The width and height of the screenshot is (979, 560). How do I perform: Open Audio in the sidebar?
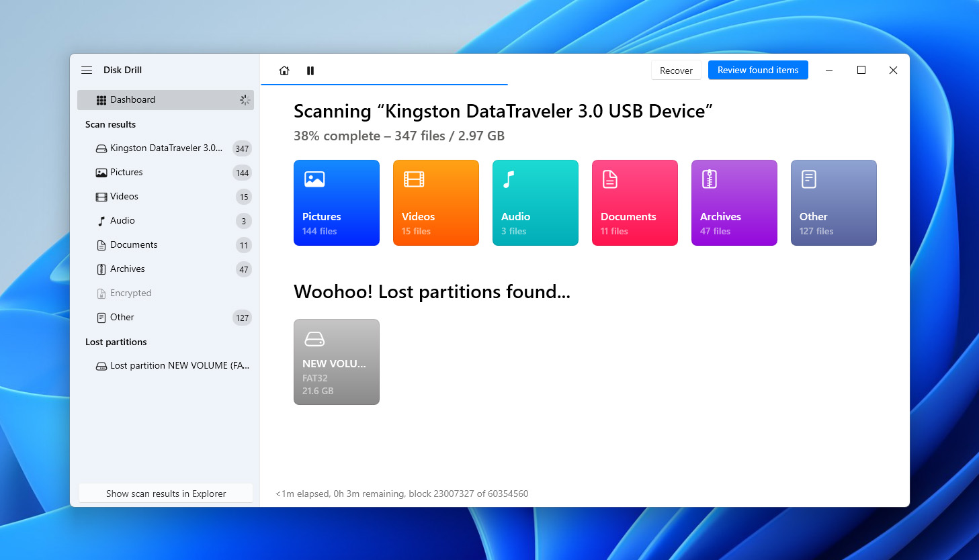click(165, 221)
